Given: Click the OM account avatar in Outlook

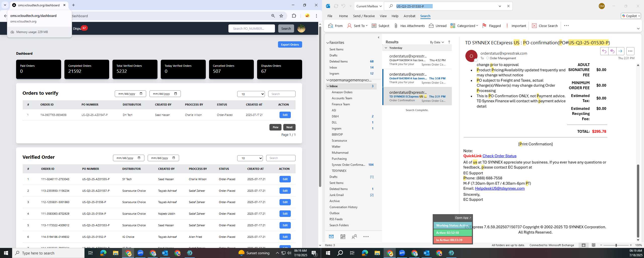Looking at the screenshot, I should tap(602, 6).
